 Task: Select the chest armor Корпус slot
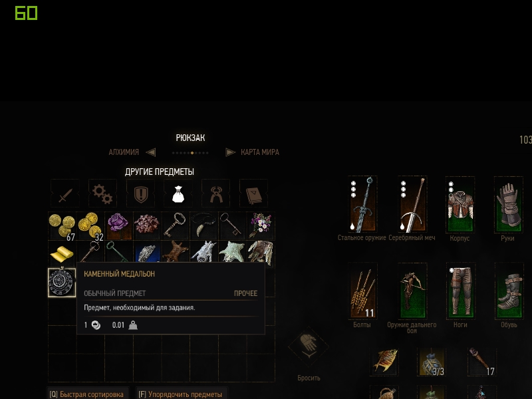pos(460,205)
